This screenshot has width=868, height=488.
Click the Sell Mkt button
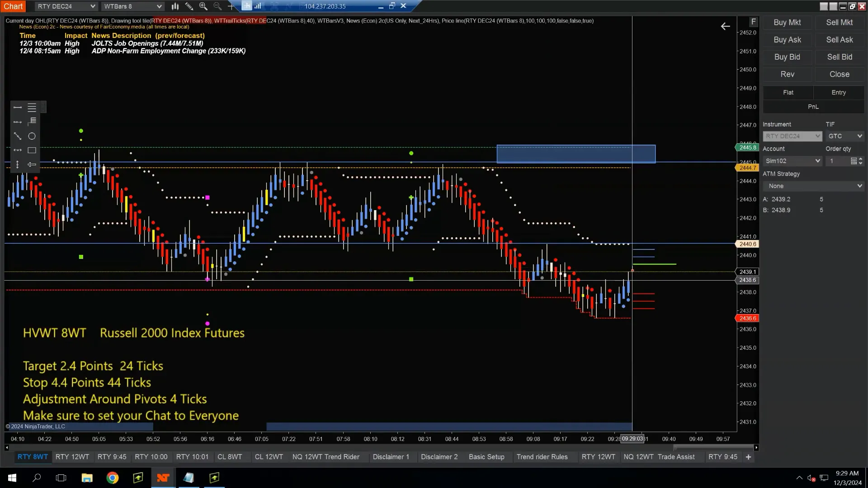click(840, 23)
